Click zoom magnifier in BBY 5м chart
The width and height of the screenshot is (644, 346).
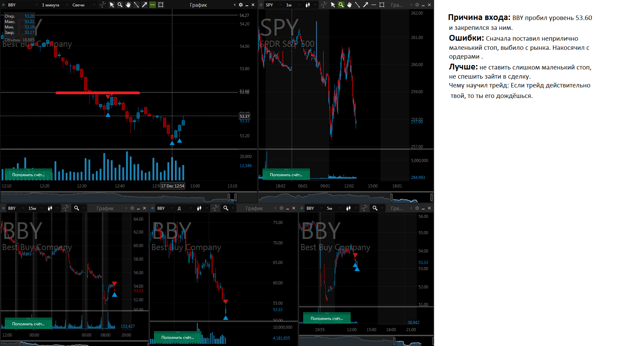point(375,208)
